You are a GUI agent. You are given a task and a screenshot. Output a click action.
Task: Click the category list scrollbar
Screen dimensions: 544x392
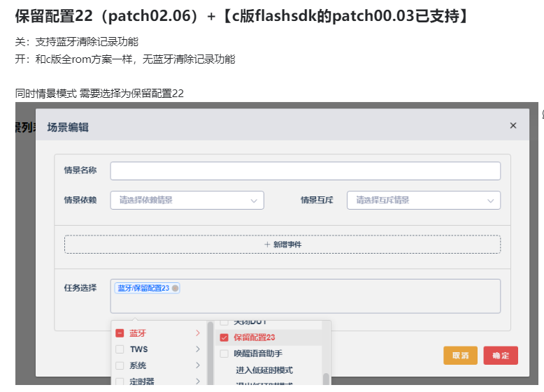pos(210,353)
